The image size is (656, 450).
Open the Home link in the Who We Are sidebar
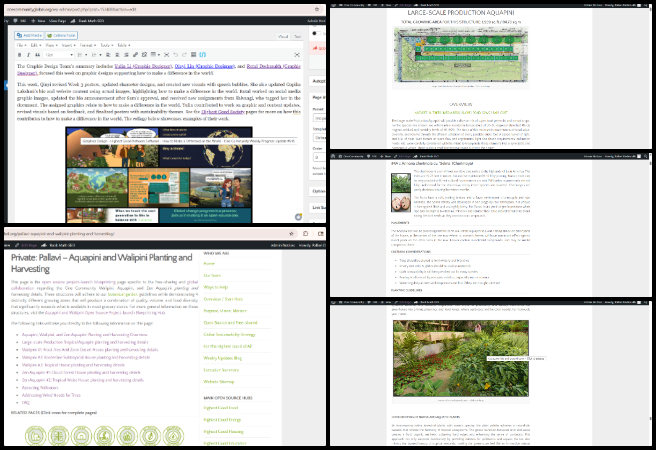click(x=209, y=263)
